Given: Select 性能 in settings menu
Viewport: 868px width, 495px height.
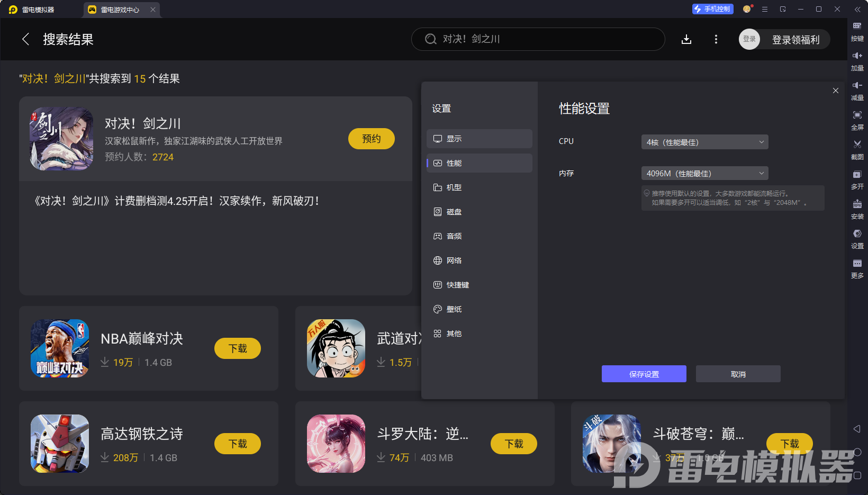Looking at the screenshot, I should click(x=480, y=163).
